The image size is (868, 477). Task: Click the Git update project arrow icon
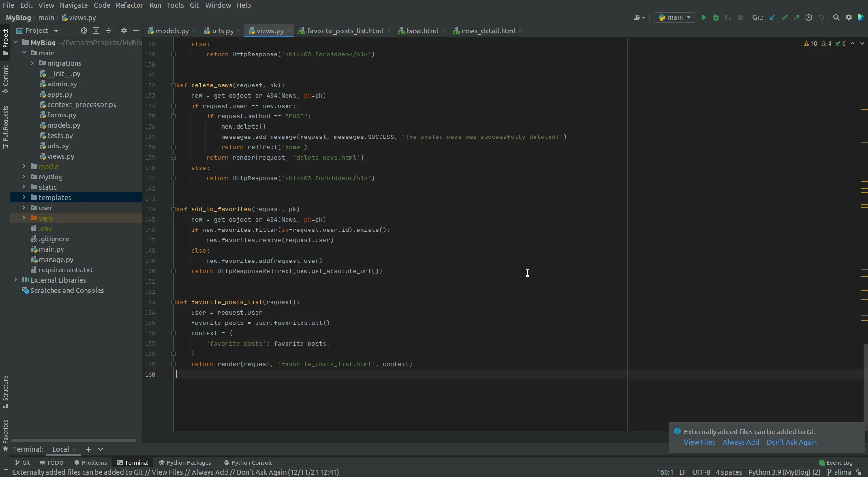click(x=772, y=17)
